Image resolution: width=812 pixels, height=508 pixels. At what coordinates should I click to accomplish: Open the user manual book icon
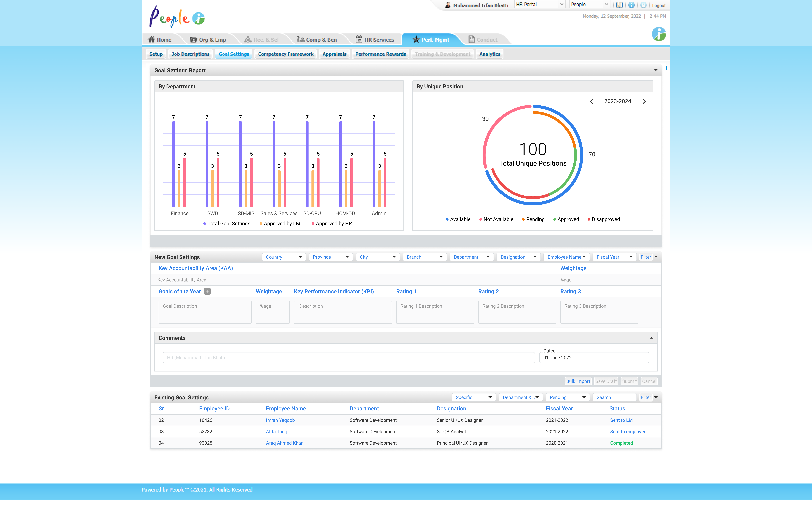(619, 5)
